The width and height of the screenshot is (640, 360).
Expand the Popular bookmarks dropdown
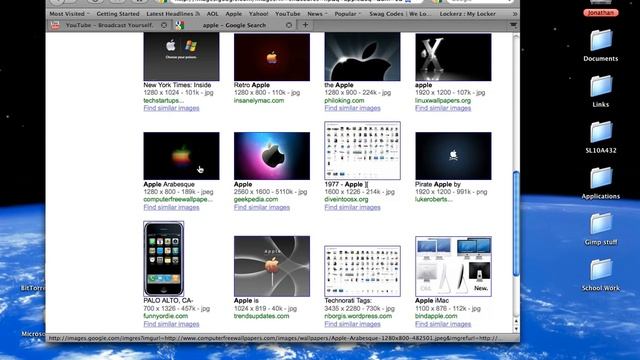[348, 14]
